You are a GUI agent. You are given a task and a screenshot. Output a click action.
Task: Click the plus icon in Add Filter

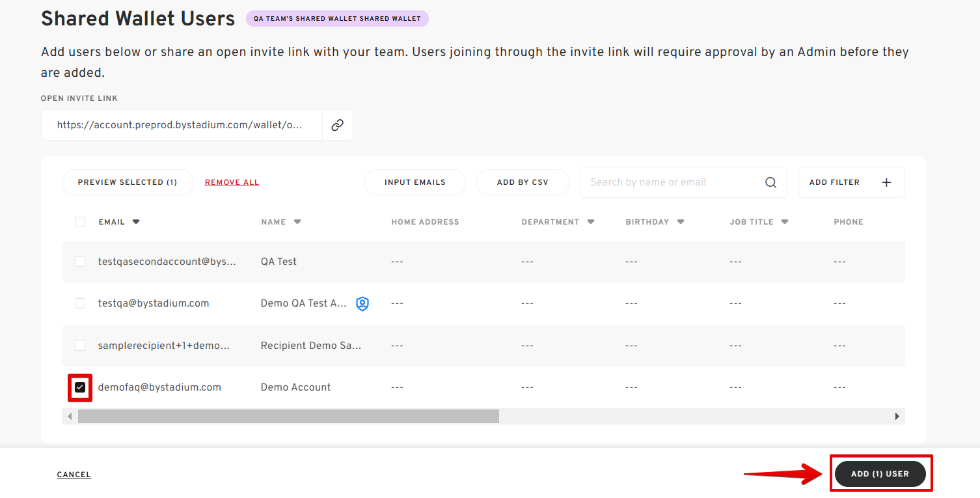[886, 182]
